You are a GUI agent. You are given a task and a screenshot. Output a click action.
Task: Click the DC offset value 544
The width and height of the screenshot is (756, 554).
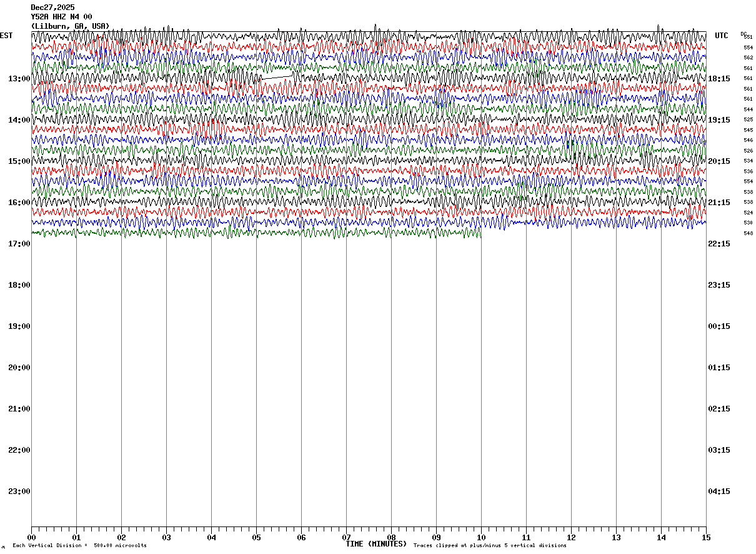748,109
